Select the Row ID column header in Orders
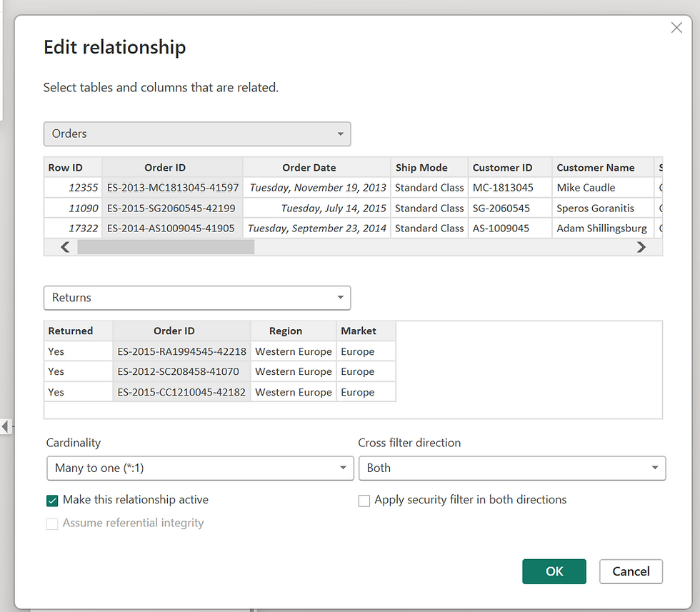700x612 pixels. pyautogui.click(x=73, y=168)
